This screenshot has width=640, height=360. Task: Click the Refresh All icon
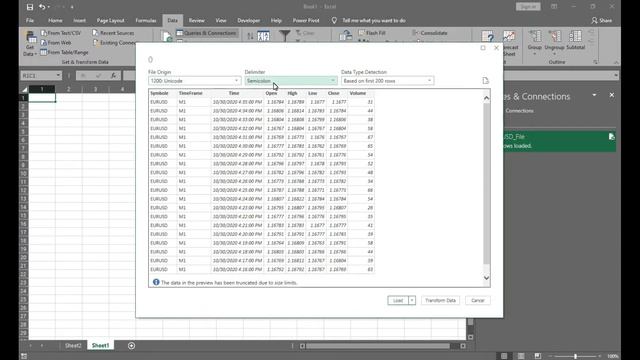click(167, 37)
